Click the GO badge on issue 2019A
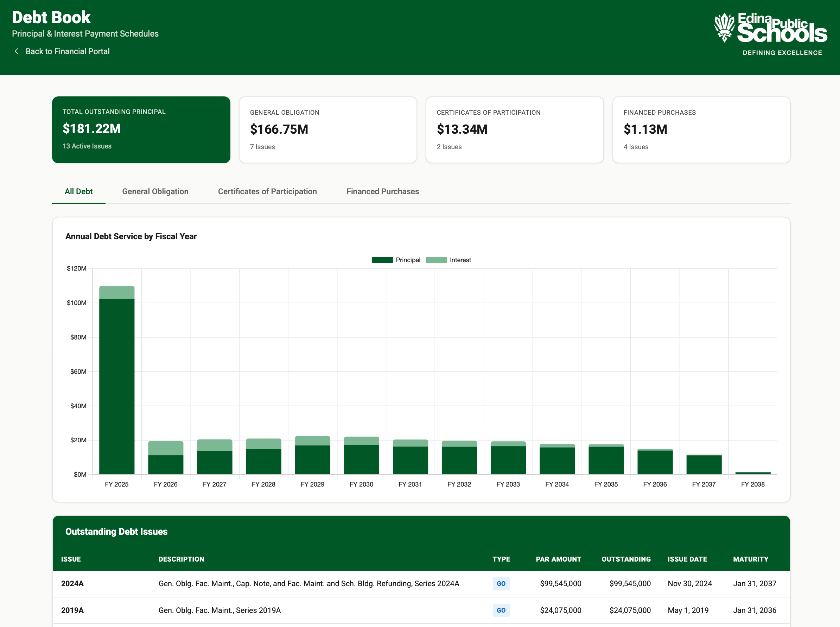The image size is (840, 627). 501,610
